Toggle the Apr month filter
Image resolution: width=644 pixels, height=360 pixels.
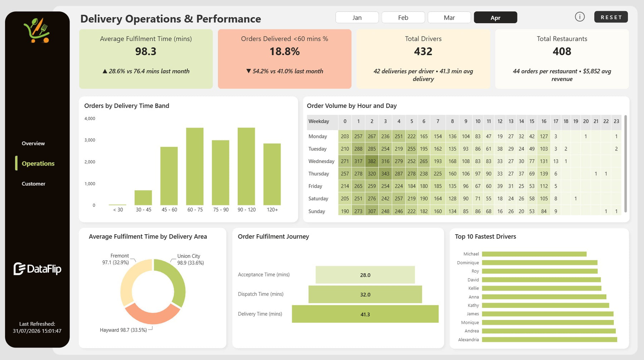[x=496, y=18]
